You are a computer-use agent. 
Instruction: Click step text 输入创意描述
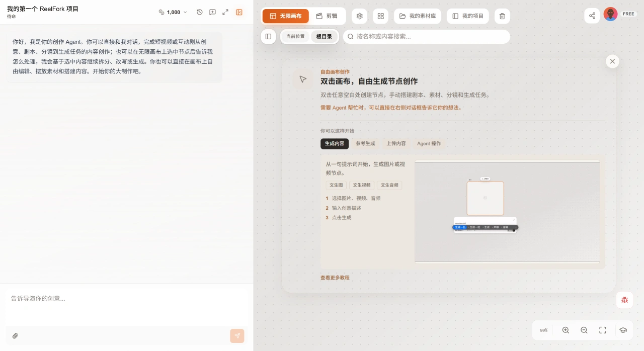click(347, 208)
